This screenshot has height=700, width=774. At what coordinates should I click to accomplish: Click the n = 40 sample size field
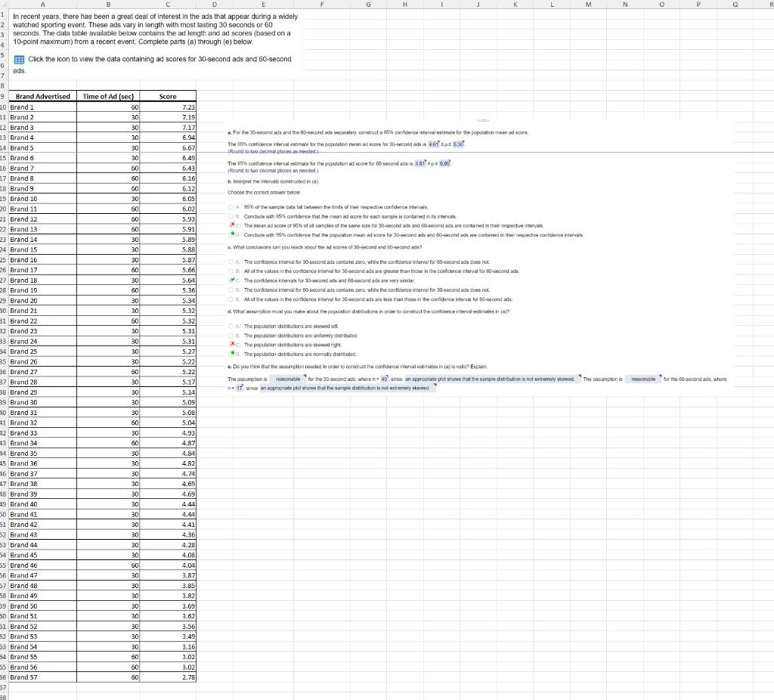(384, 379)
